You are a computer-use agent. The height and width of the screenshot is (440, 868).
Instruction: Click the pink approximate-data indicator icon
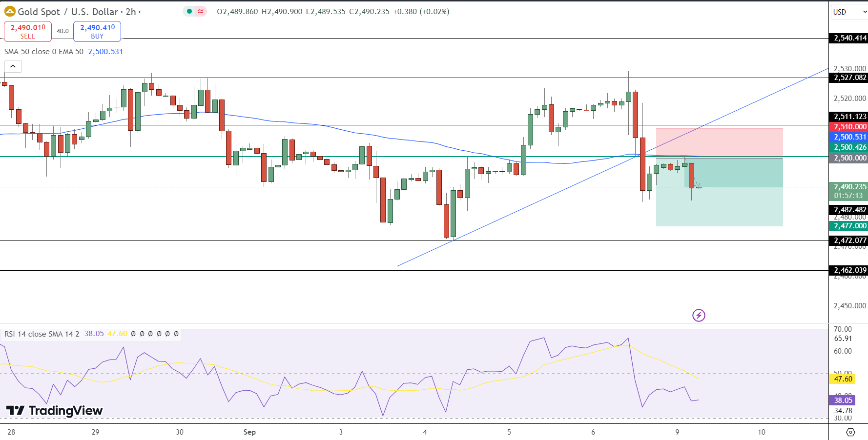[x=201, y=11]
